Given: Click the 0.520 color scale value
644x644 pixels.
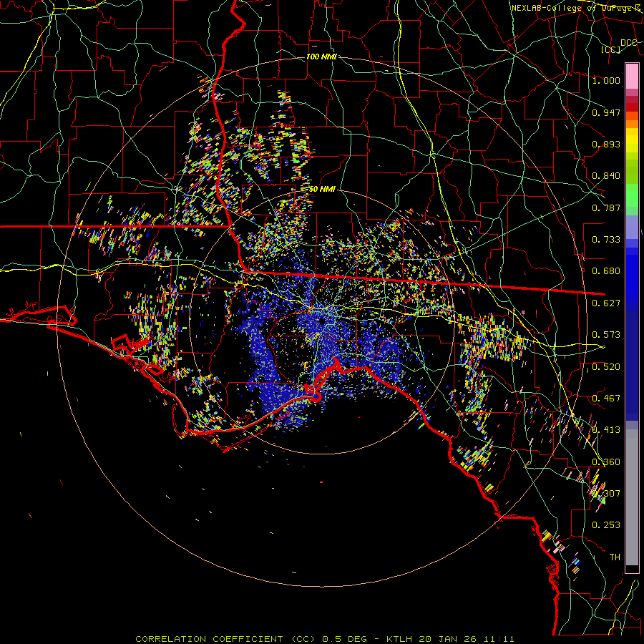Looking at the screenshot, I should click(606, 367).
